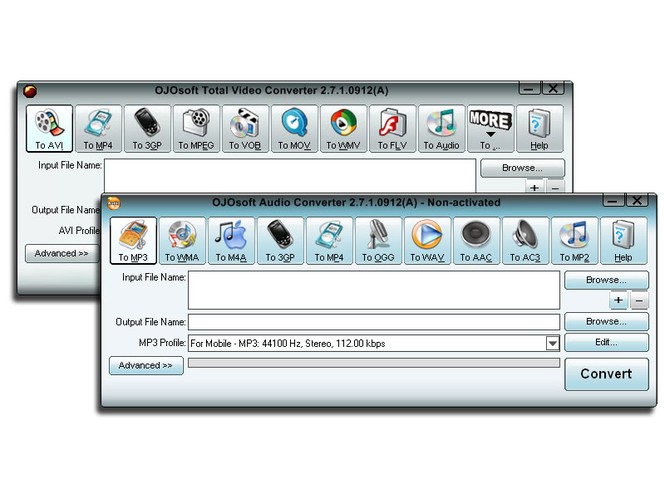The image size is (665, 498).
Task: Select the To Audio music note icon
Action: (441, 129)
